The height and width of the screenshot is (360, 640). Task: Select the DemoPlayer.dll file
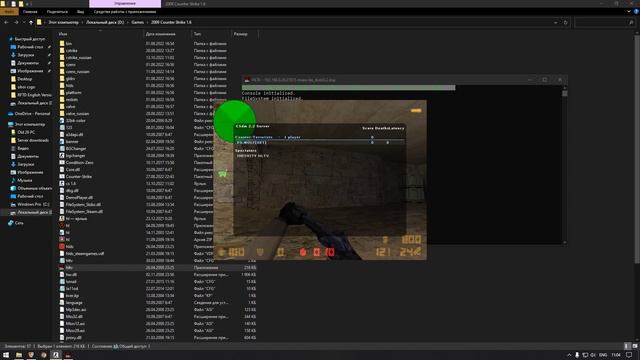coord(79,198)
